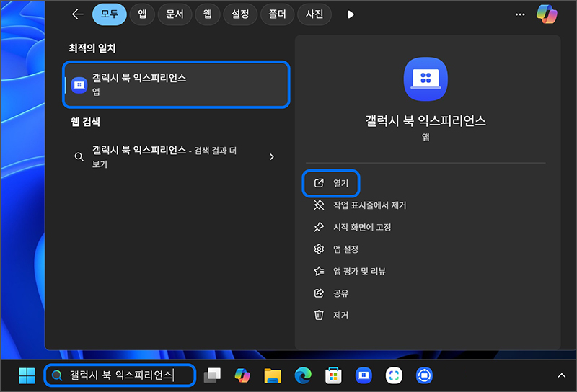Click the trash icon beside 제거
577x392 pixels.
pyautogui.click(x=319, y=315)
